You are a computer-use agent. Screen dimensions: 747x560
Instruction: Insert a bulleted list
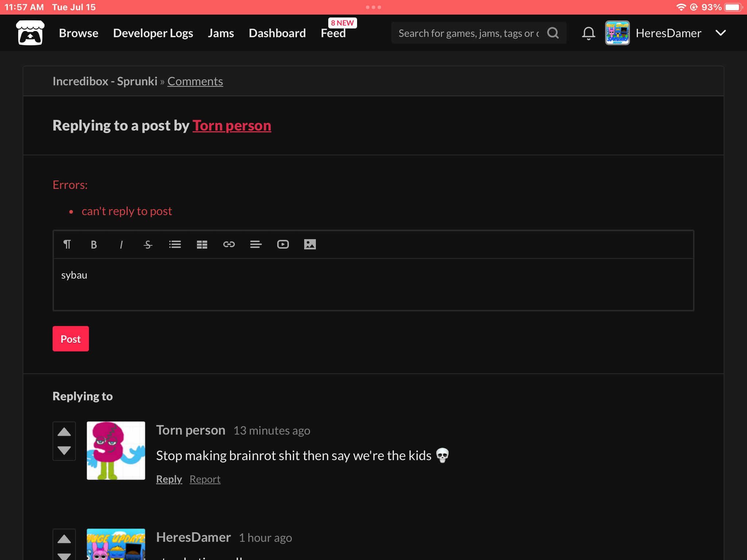[x=175, y=244]
